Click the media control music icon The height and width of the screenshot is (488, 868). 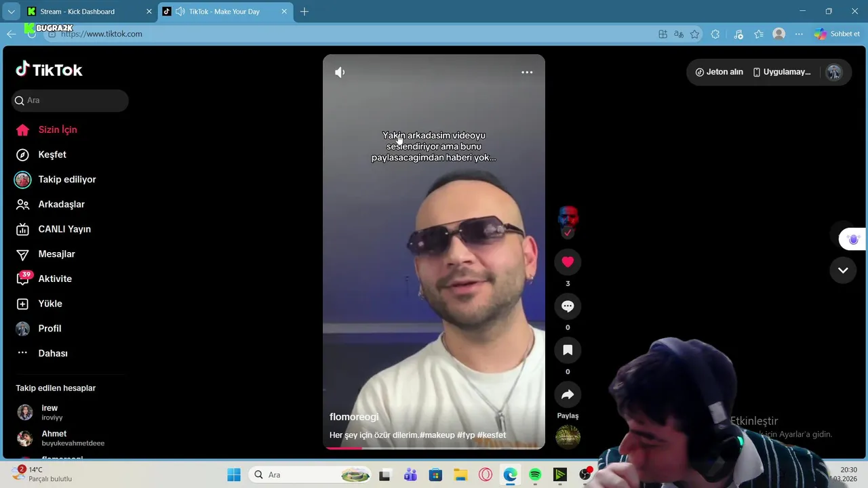pyautogui.click(x=738, y=34)
